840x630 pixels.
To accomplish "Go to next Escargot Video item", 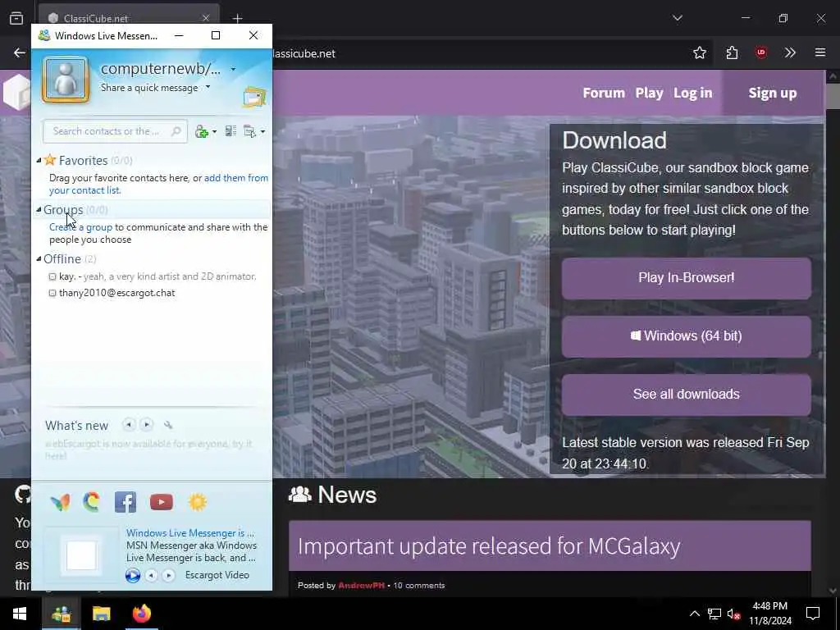I will pos(169,575).
